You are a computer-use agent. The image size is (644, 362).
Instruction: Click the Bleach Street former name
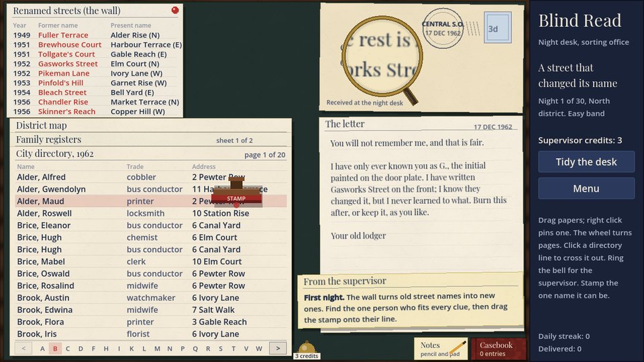62,93
